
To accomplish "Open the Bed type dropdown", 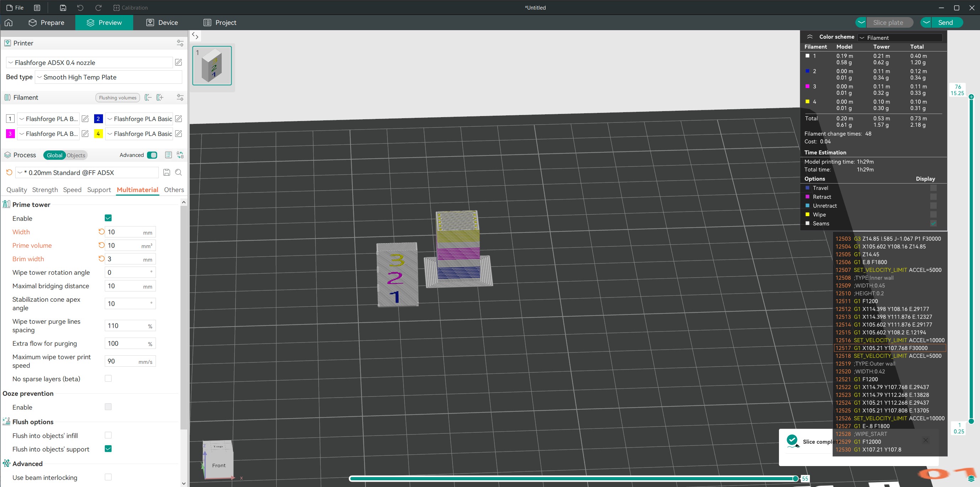I will 108,77.
